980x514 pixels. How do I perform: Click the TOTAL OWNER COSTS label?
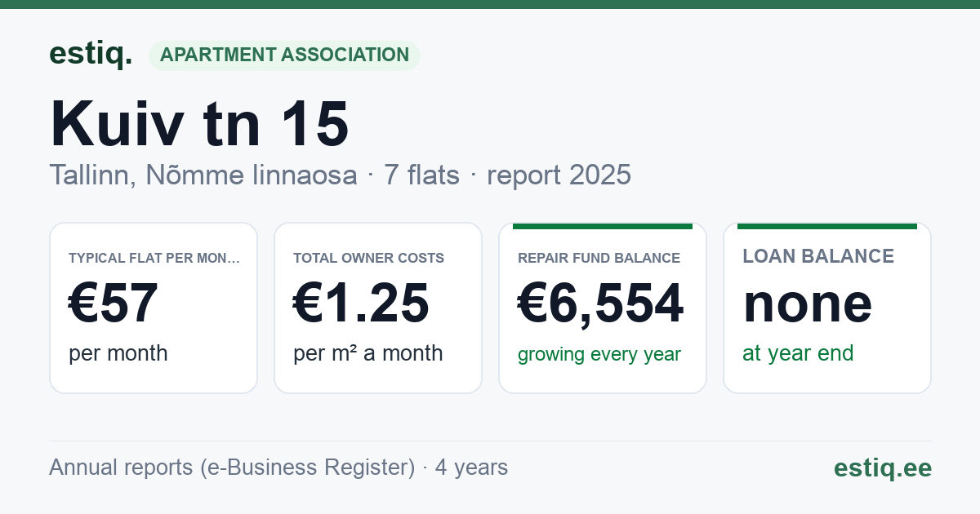368,259
